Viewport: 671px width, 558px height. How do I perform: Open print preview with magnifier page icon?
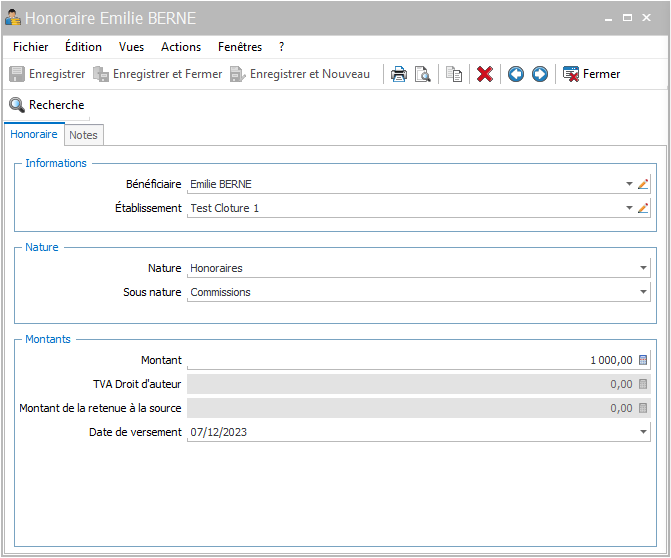pyautogui.click(x=423, y=74)
